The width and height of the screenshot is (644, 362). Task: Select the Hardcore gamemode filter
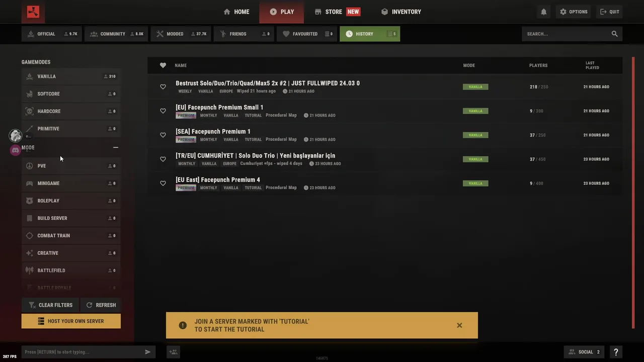71,111
